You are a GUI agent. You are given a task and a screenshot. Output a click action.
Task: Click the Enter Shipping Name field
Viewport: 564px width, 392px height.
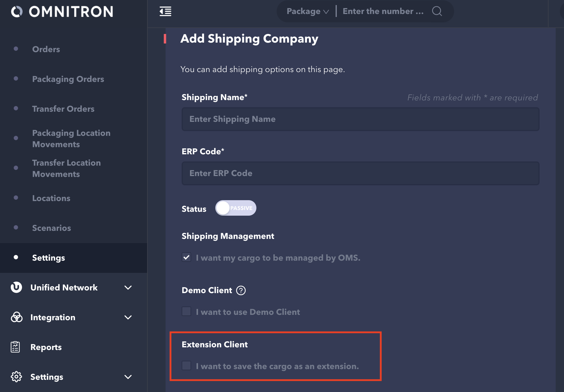tap(360, 119)
